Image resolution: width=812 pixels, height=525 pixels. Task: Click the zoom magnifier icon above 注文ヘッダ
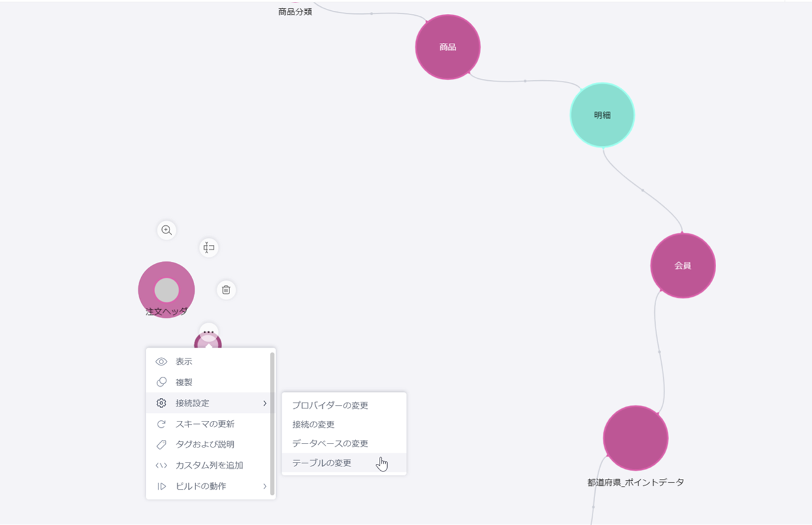click(x=166, y=230)
